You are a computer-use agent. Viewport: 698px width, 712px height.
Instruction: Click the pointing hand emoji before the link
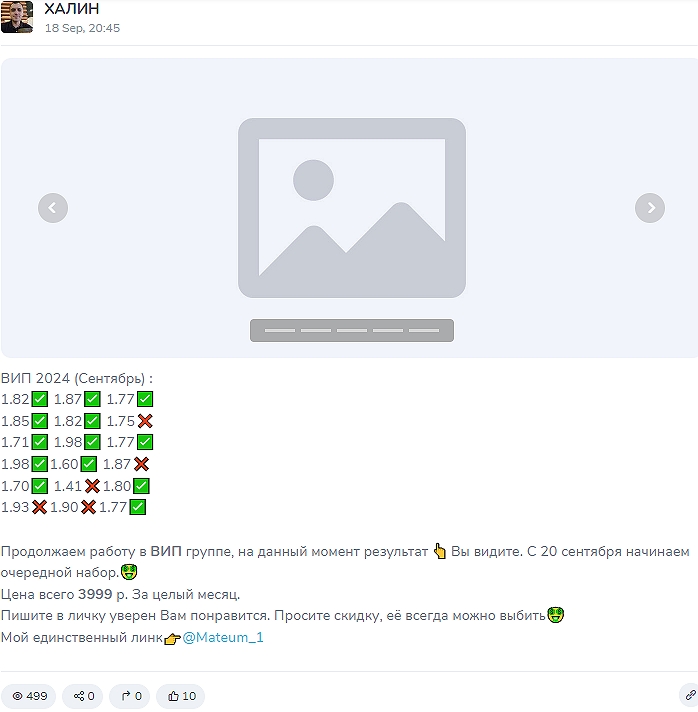coord(173,639)
